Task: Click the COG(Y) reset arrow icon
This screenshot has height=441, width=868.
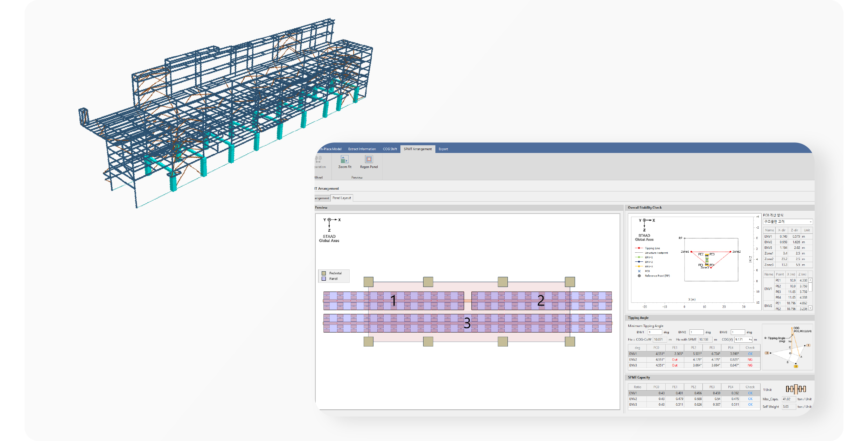Action: click(x=750, y=339)
